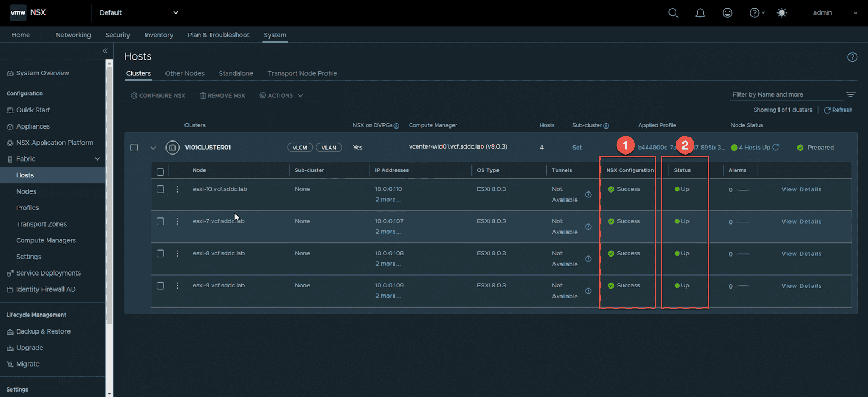Click View Details for esxi-9.vcf.sddc.lab

point(801,286)
